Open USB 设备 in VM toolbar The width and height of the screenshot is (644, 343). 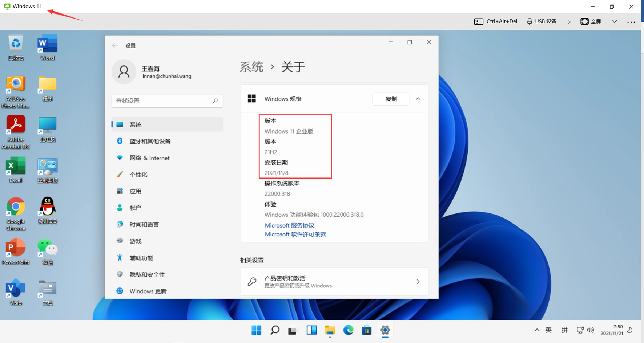click(542, 21)
